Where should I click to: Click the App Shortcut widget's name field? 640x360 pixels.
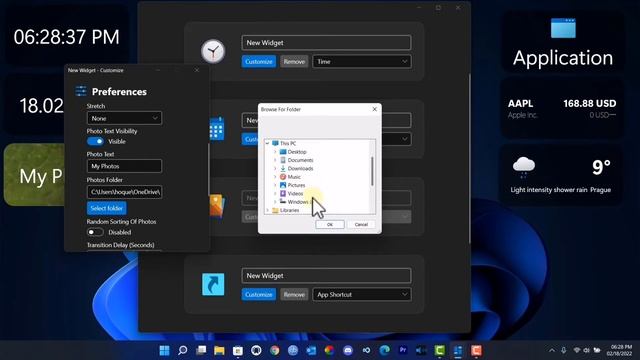[x=326, y=276]
